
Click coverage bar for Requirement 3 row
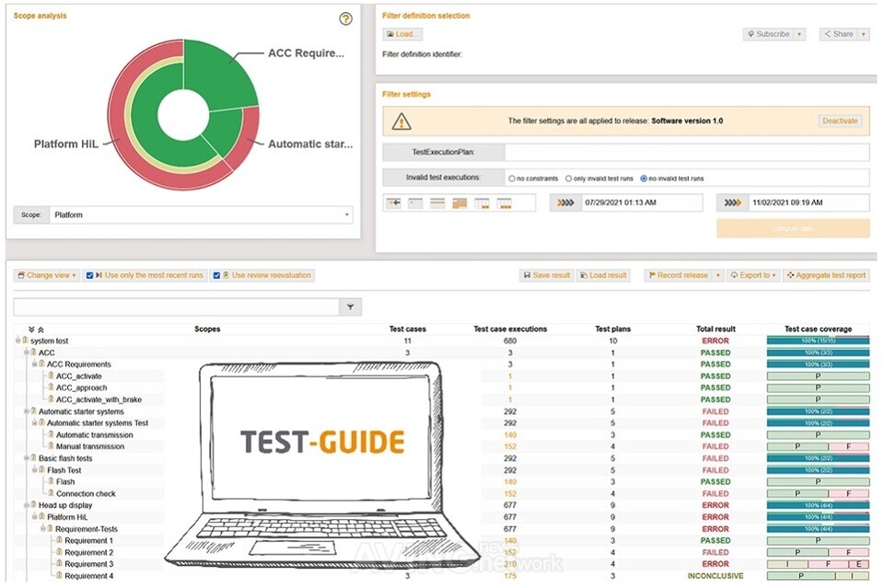pyautogui.click(x=818, y=564)
